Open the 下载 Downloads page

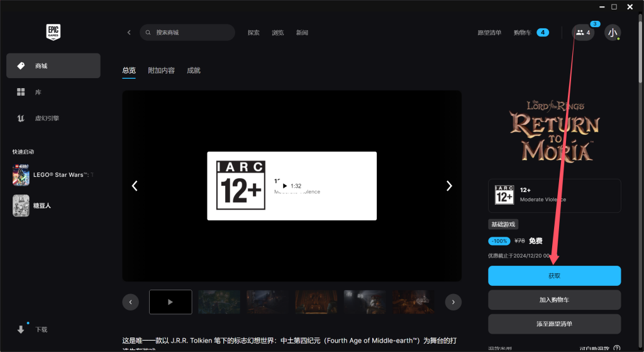(x=33, y=329)
